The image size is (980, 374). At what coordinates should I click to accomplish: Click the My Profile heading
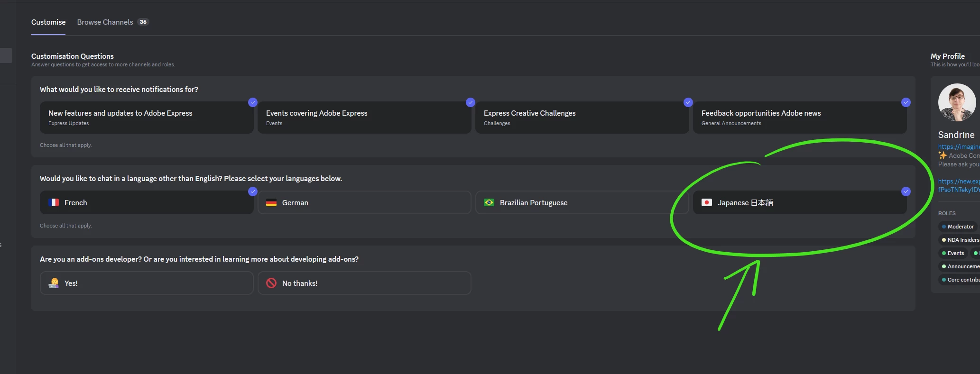coord(948,56)
